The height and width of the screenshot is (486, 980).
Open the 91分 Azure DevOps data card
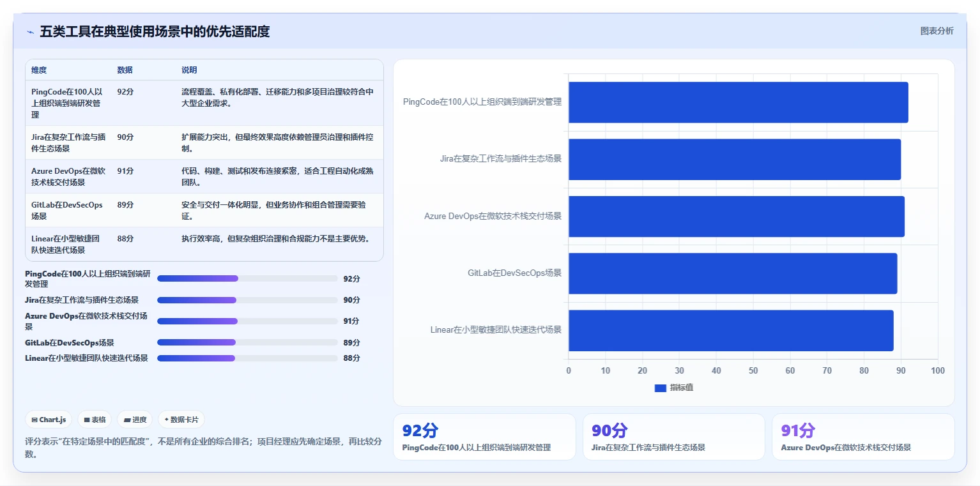[x=863, y=437]
